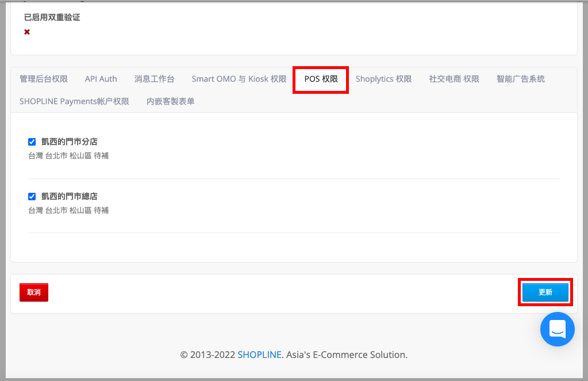Viewport: 588px width, 381px height.
Task: Select SHOPLINE Payments帐户权限 tab
Action: 74,101
